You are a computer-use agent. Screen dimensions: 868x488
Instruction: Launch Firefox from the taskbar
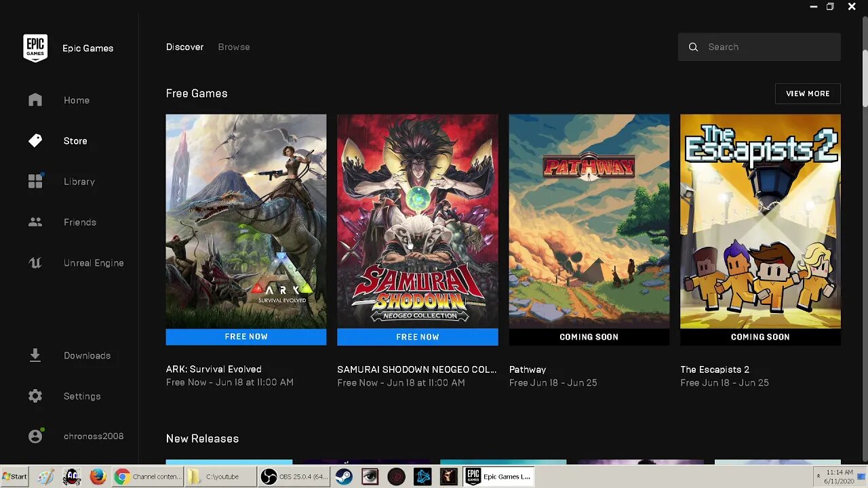[x=98, y=476]
